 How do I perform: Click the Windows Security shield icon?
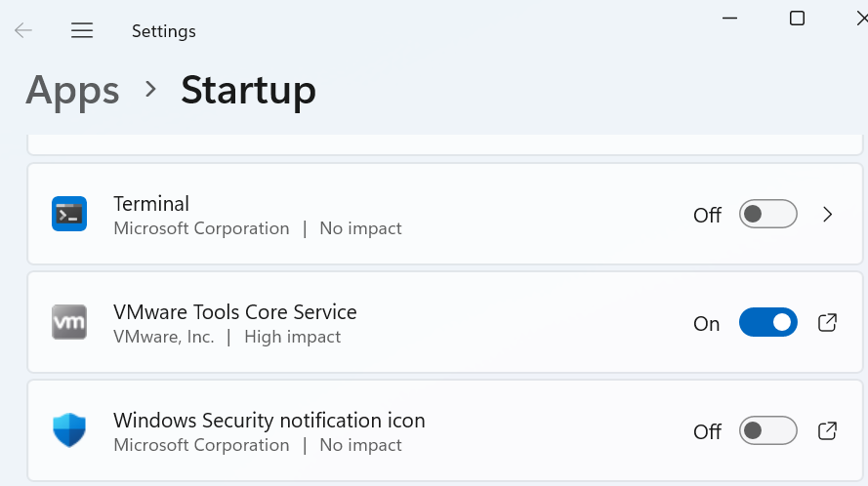[x=69, y=430]
